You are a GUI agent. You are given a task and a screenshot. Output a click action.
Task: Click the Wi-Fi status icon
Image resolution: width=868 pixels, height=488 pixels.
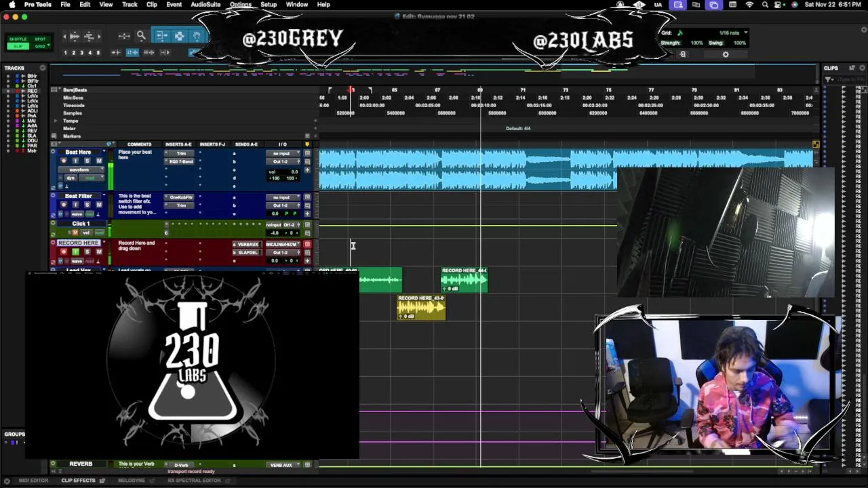coord(749,5)
